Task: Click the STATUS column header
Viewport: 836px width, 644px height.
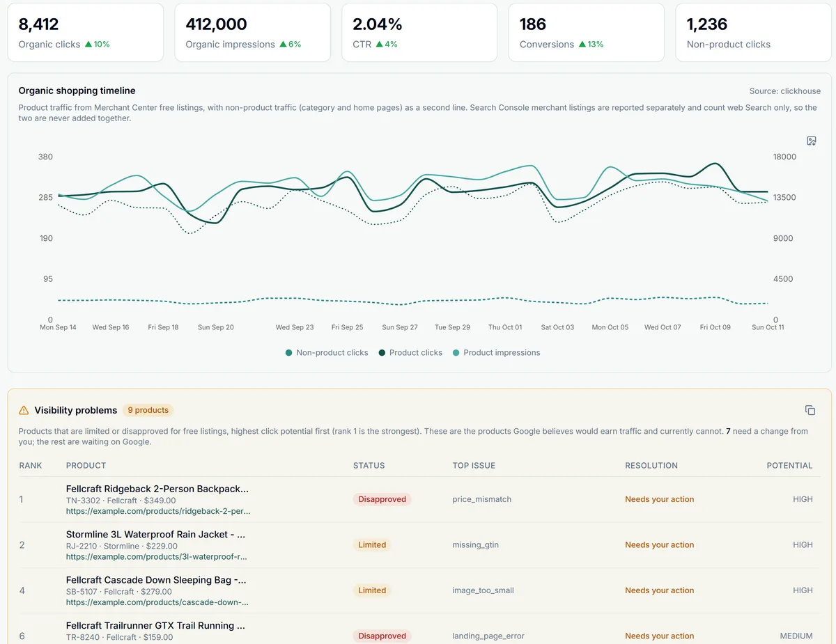Action: (x=369, y=466)
